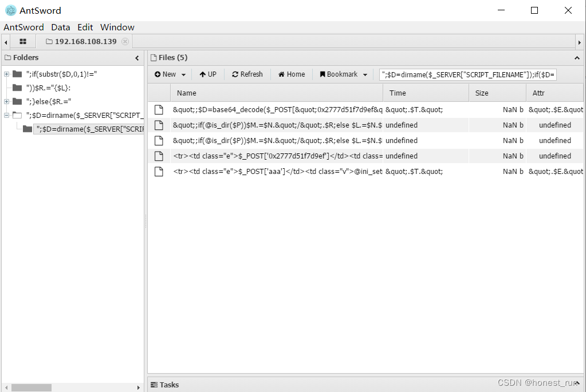This screenshot has height=392, width=586.
Task: Select the $_POST['0x2777d51f7d9ef'] file row
Action: (365, 156)
